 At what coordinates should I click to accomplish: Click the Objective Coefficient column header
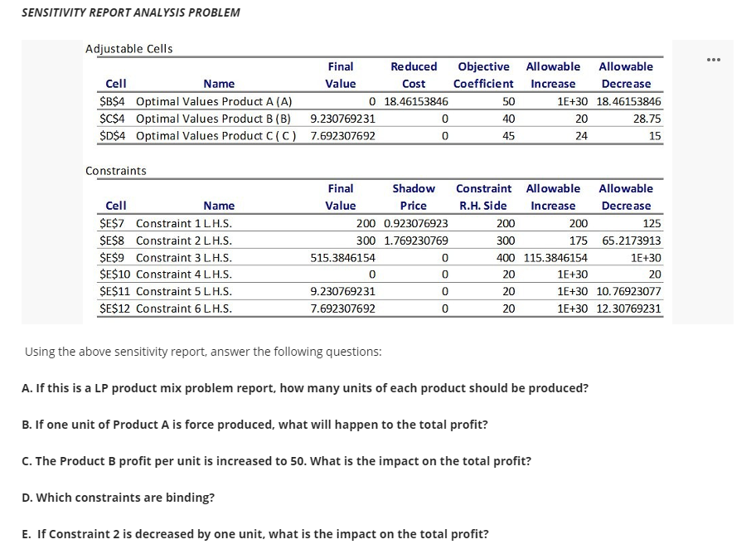click(x=483, y=75)
